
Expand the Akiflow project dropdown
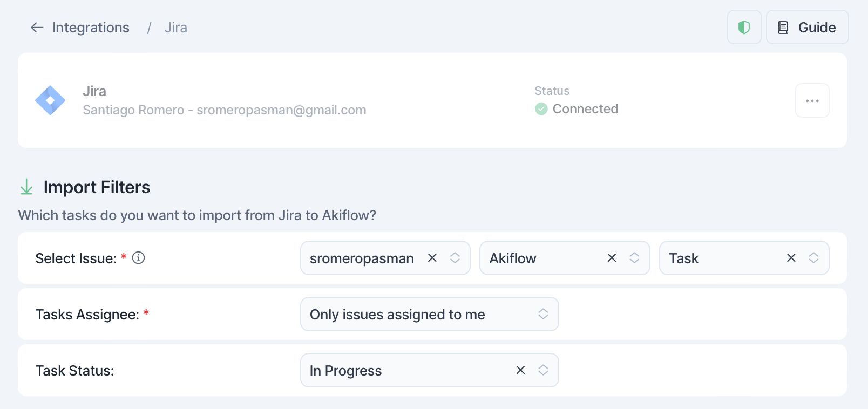coord(634,258)
